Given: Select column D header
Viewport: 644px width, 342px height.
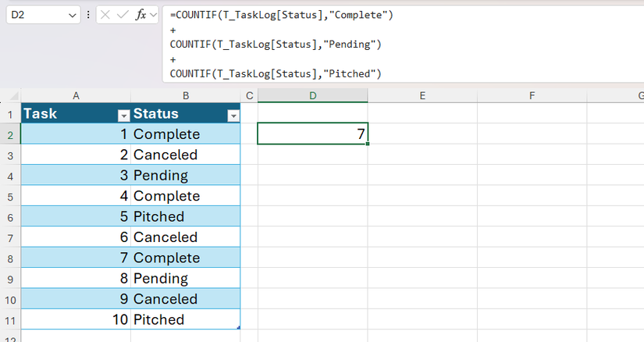Looking at the screenshot, I should click(312, 96).
